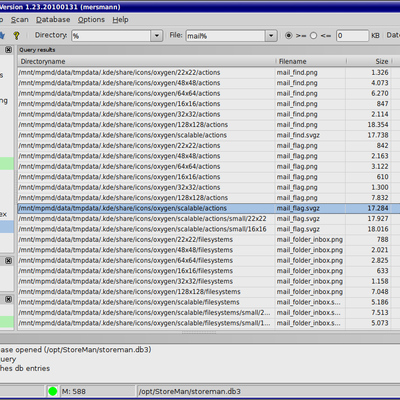Click size value 7.513 in results

[x=380, y=312]
